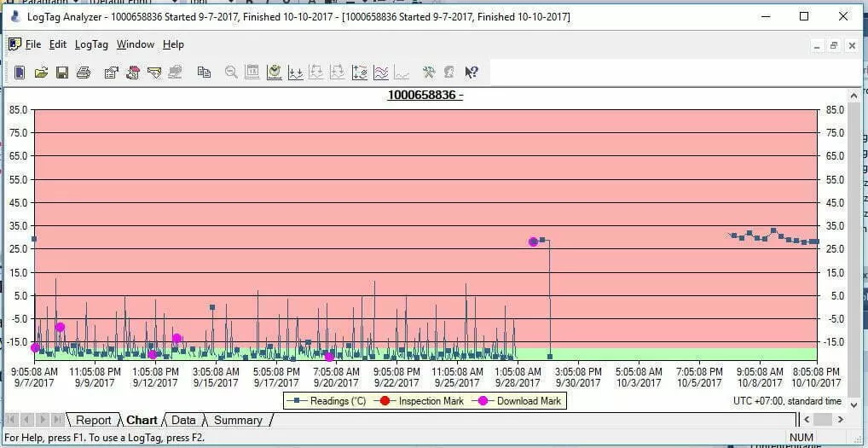Open the LogTag menu

[x=91, y=44]
